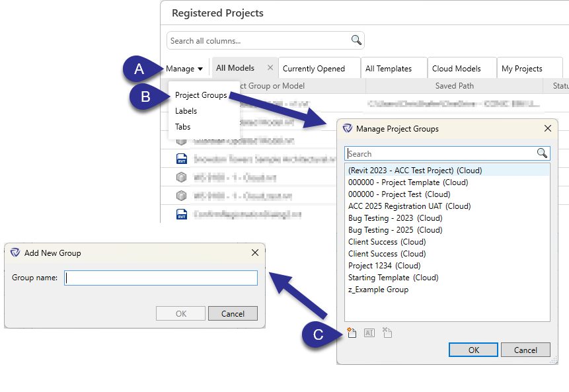Open the Manage dropdown
This screenshot has width=569, height=392.
click(x=184, y=68)
